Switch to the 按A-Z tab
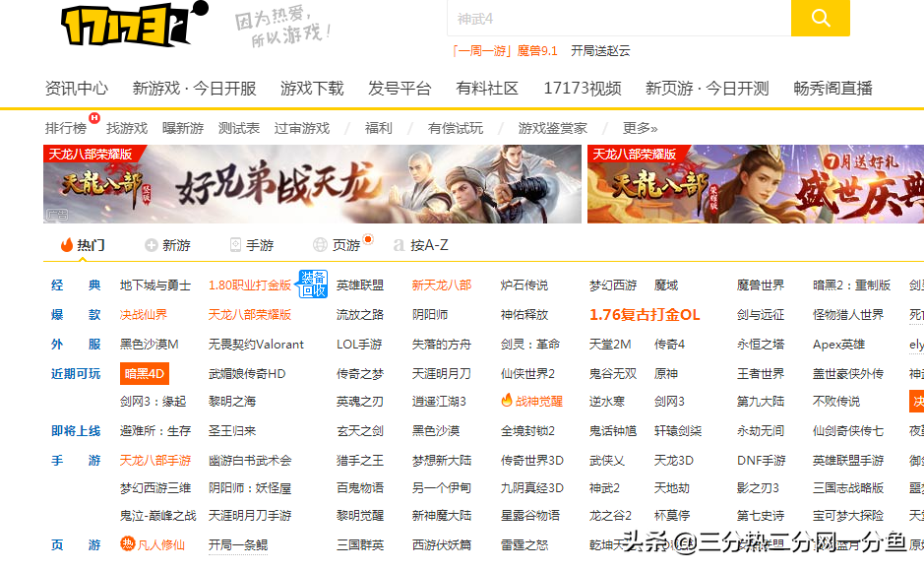Screen dimensions: 924x570 [421, 244]
